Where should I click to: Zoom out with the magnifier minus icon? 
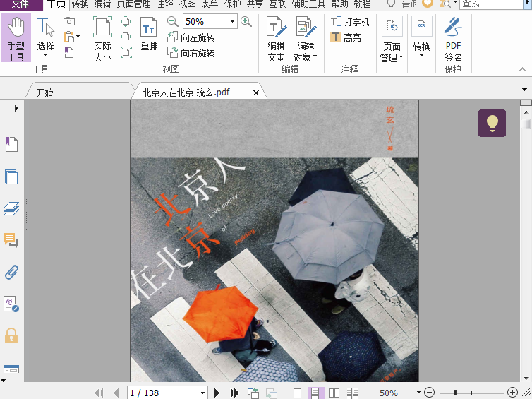(x=173, y=22)
